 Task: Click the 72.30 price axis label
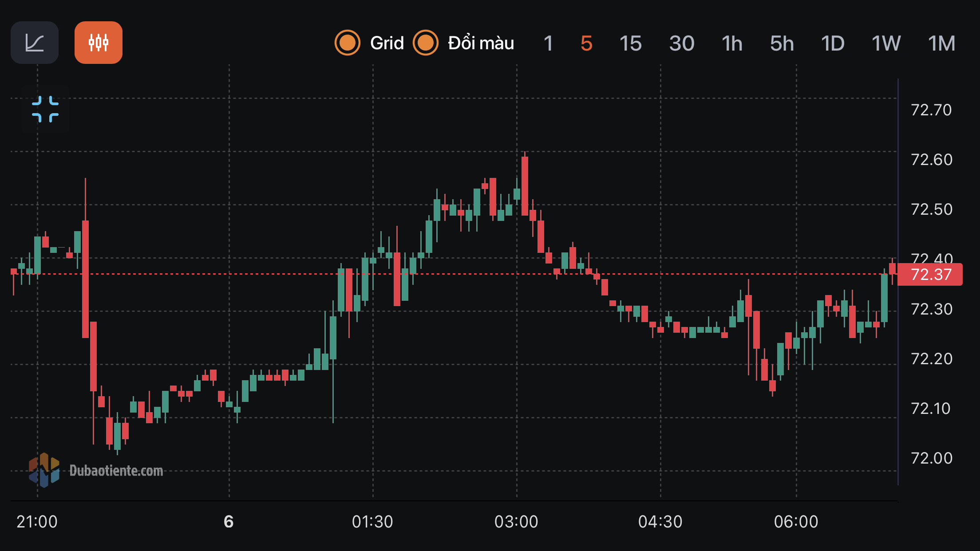(x=931, y=309)
